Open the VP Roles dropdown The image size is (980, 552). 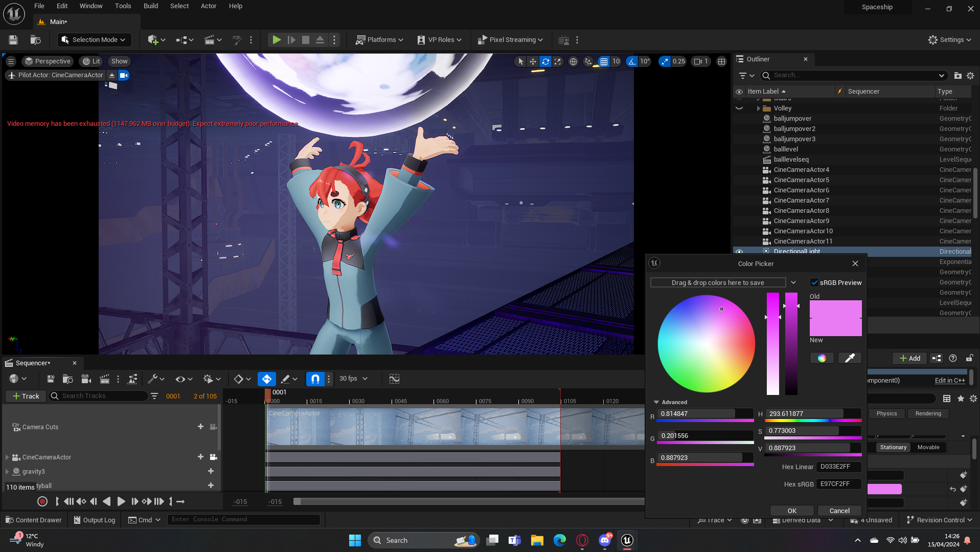point(439,40)
